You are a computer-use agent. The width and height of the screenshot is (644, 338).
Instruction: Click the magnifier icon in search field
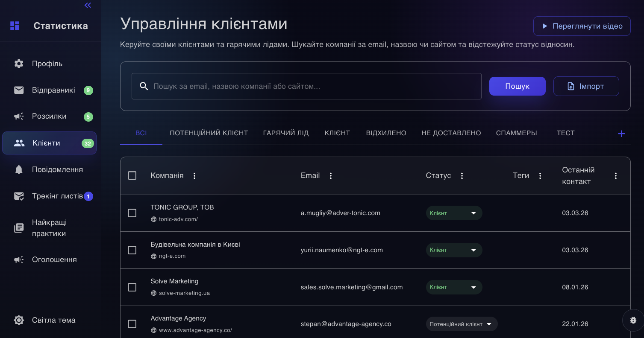click(x=144, y=86)
